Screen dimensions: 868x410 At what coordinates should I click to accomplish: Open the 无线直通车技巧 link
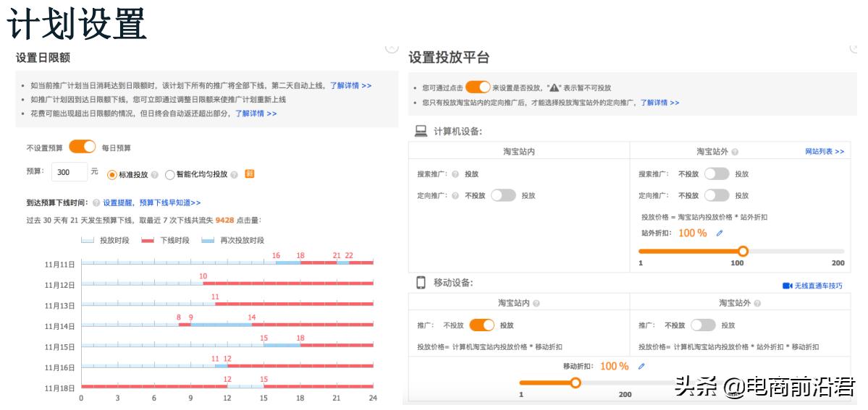819,286
